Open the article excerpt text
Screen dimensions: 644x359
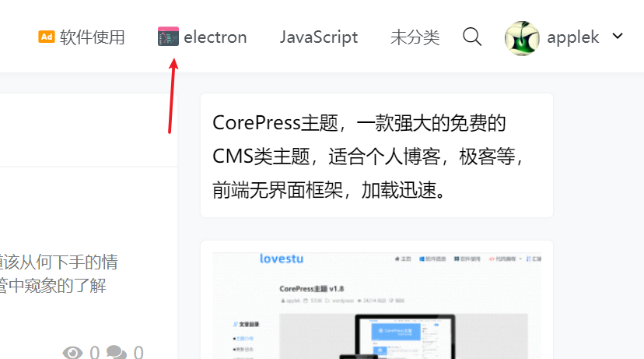(x=59, y=273)
